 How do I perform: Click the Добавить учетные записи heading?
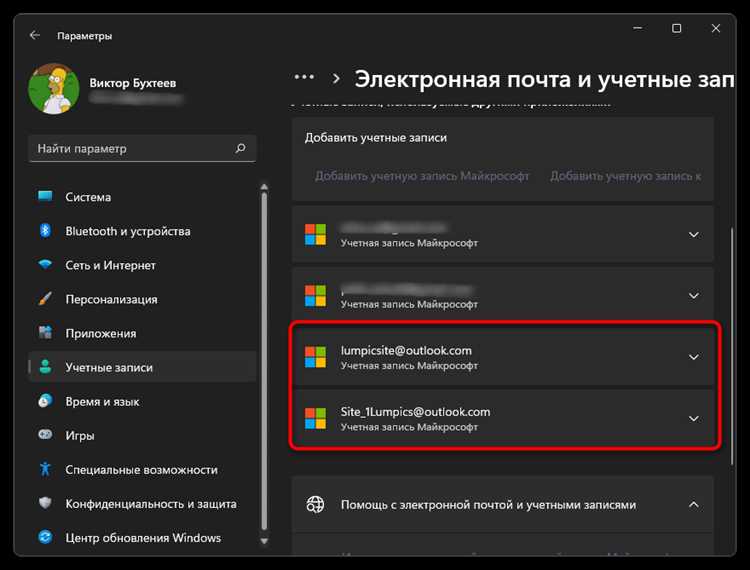click(x=375, y=138)
